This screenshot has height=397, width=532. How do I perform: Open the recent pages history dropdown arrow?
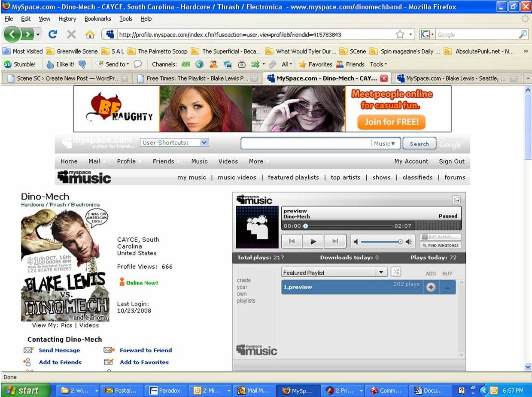click(x=38, y=34)
